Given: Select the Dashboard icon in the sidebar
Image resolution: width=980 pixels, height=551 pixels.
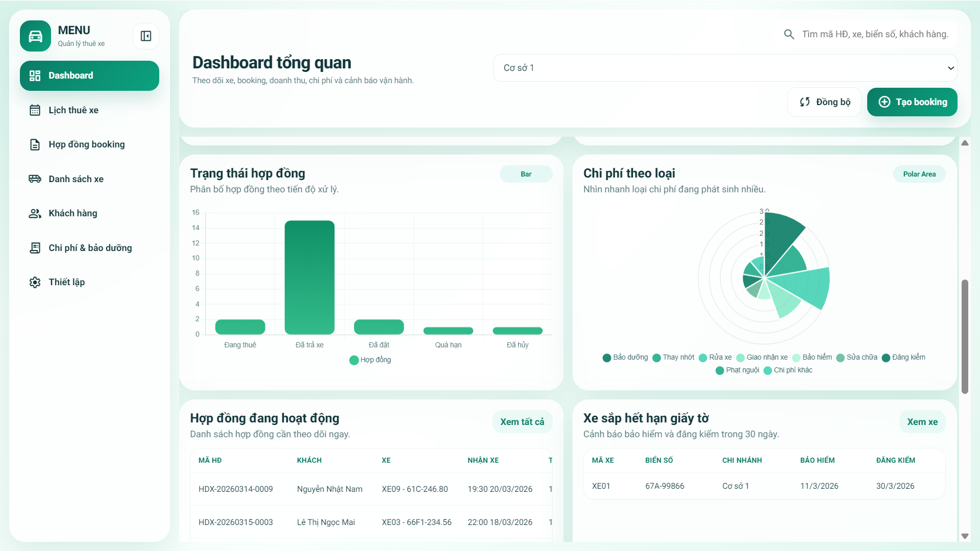Looking at the screenshot, I should click(35, 75).
